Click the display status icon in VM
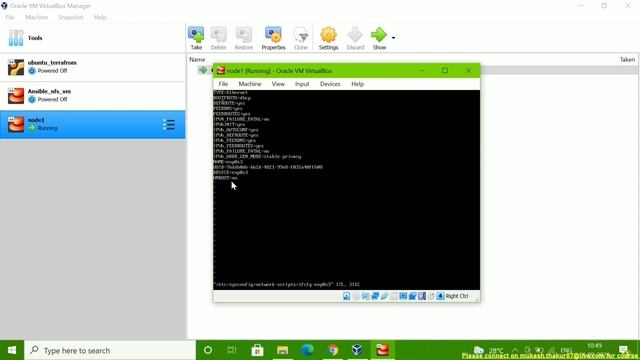This screenshot has width=640, height=360. point(403,296)
